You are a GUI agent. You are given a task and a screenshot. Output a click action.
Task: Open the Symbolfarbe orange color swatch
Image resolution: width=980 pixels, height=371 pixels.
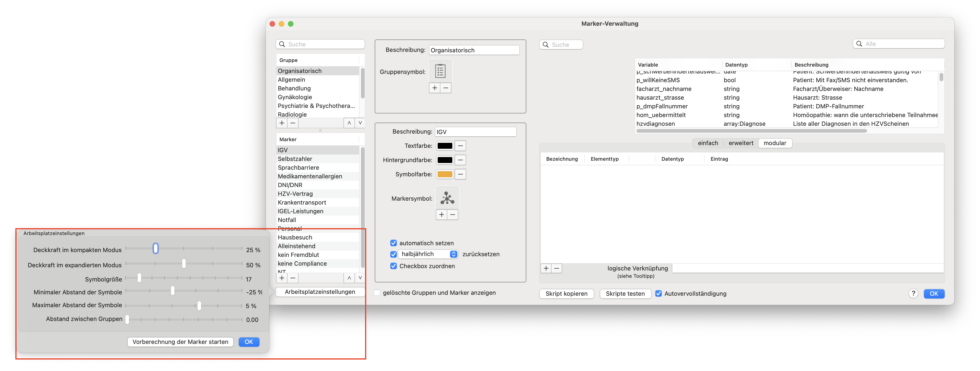point(445,174)
